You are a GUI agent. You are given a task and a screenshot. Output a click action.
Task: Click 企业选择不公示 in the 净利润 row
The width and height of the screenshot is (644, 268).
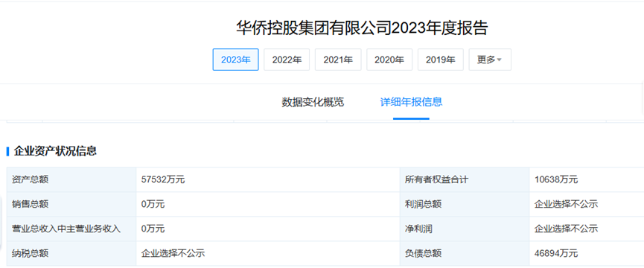[566, 229]
